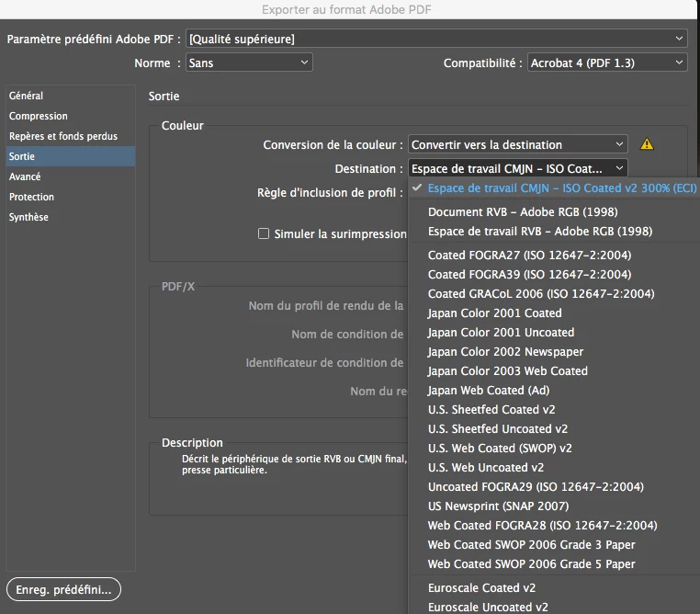Open the Compatibilité dropdown showing Acrobat 4

607,63
